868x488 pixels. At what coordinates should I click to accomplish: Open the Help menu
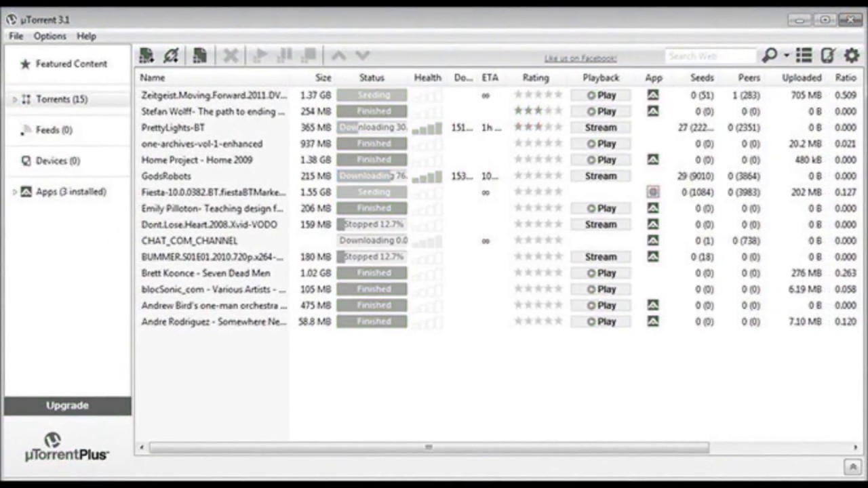click(86, 36)
